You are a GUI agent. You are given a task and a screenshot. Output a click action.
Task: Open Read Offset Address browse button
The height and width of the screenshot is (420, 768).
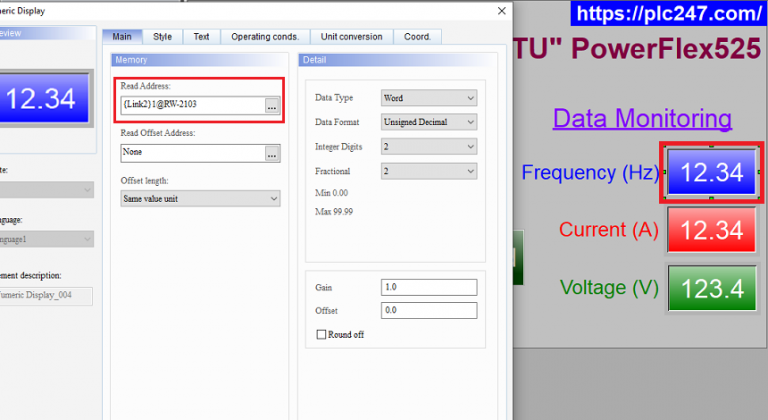[x=272, y=153]
